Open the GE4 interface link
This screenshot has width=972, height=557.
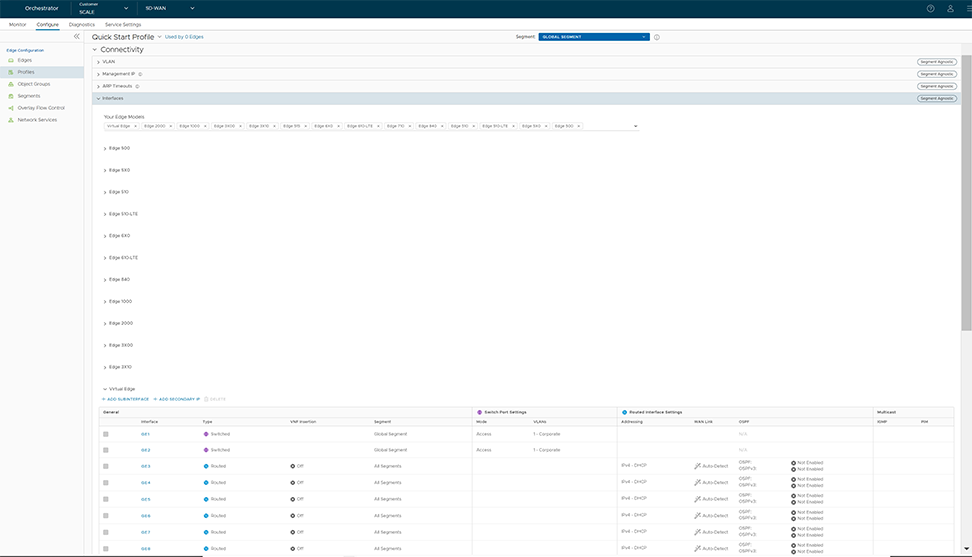tap(146, 483)
